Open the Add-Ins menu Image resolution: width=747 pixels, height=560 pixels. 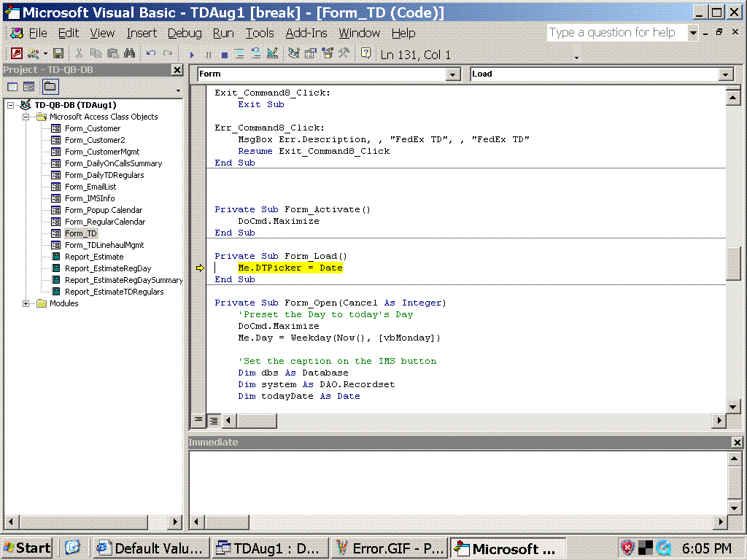click(x=306, y=33)
